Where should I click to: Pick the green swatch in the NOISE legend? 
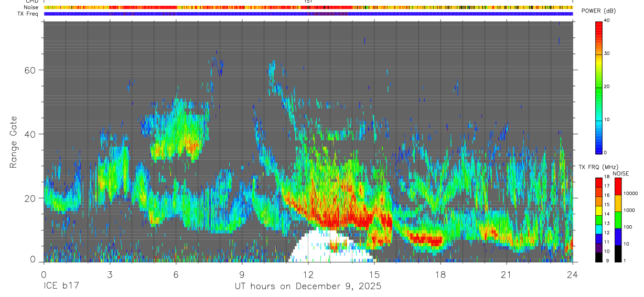(x=618, y=220)
